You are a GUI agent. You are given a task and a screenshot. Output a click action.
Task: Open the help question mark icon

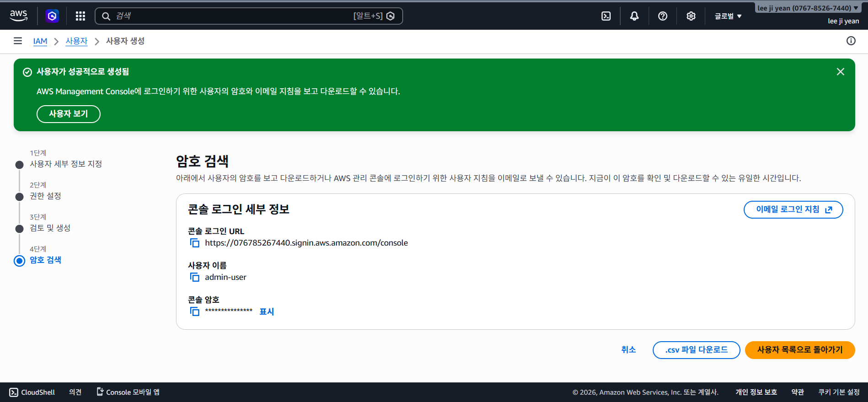[663, 16]
